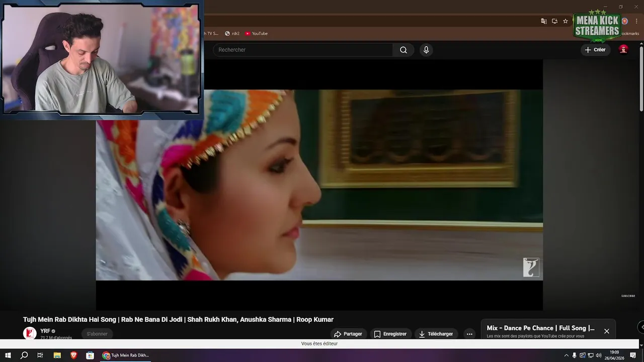Open Windows taskbar search
The height and width of the screenshot is (362, 644).
pyautogui.click(x=24, y=355)
